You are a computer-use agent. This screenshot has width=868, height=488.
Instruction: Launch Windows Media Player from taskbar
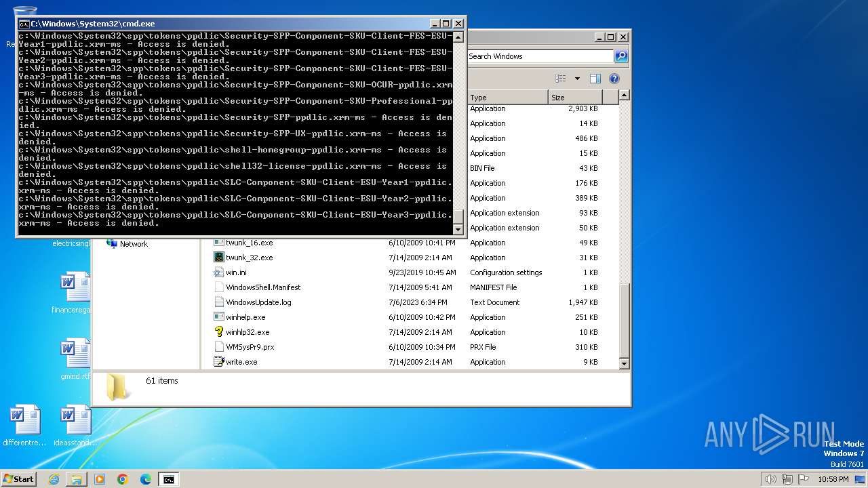[x=100, y=479]
